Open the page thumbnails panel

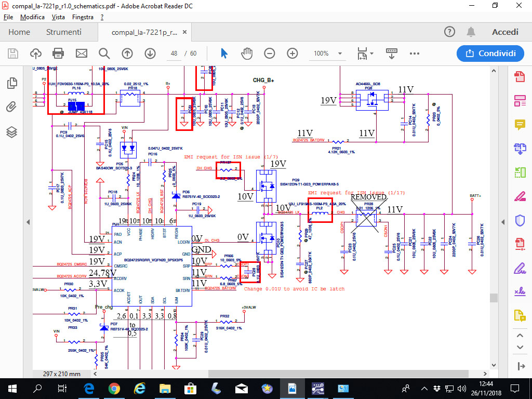click(x=11, y=83)
